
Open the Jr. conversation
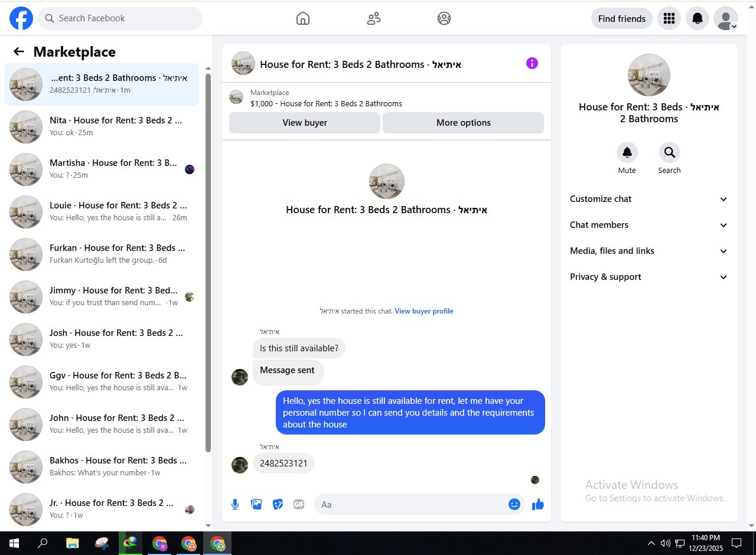coord(102,510)
